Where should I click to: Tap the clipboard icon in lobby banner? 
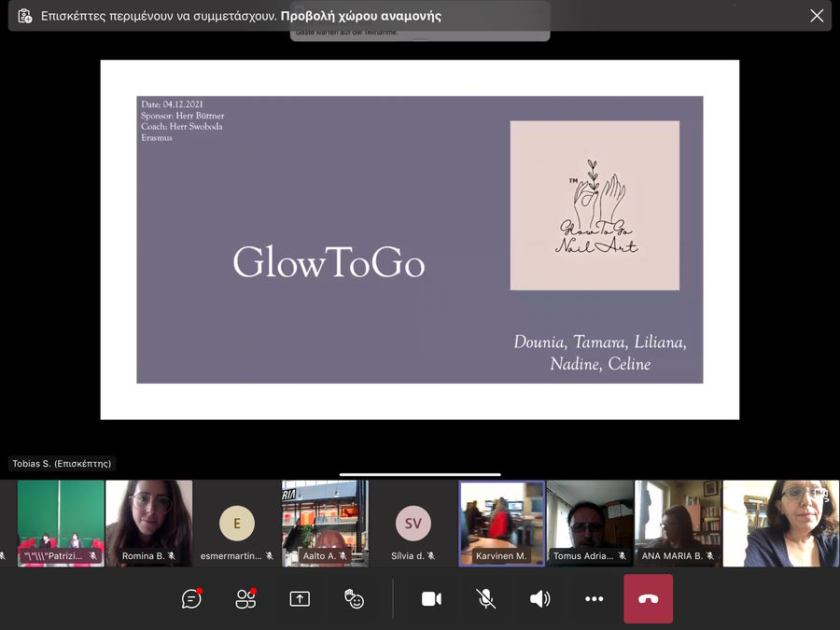click(x=25, y=16)
